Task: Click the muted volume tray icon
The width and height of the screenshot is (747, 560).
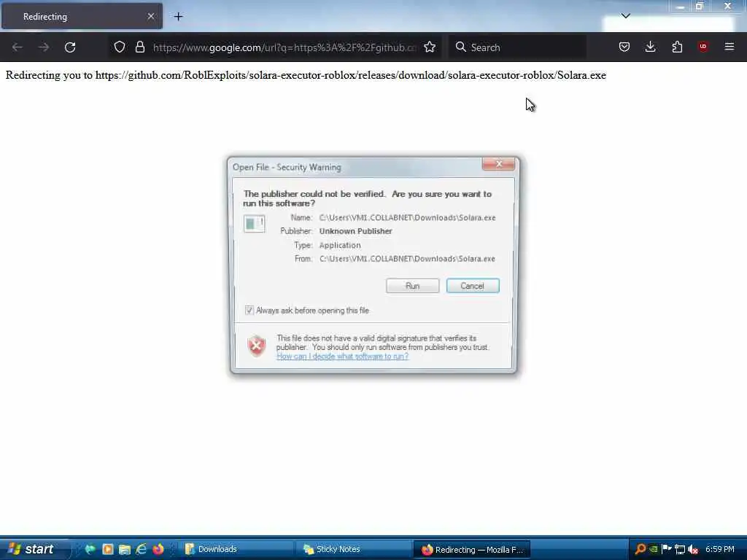Action: point(693,549)
